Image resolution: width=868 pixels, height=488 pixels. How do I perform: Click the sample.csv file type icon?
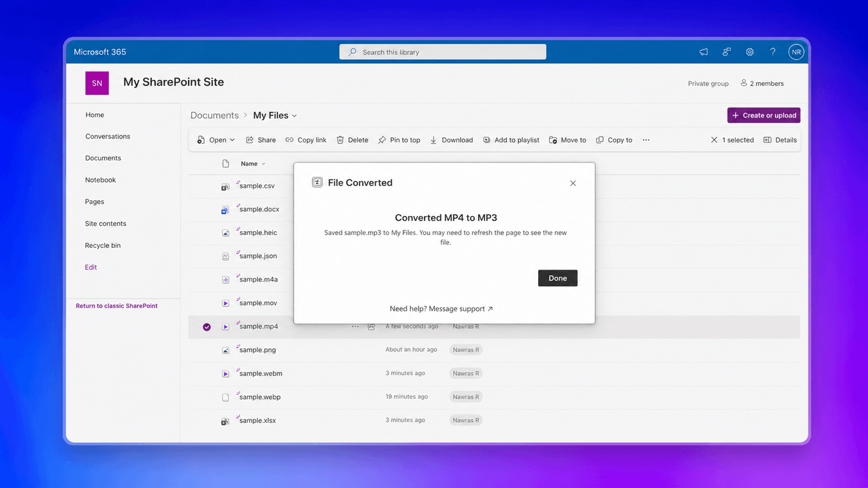click(x=225, y=187)
